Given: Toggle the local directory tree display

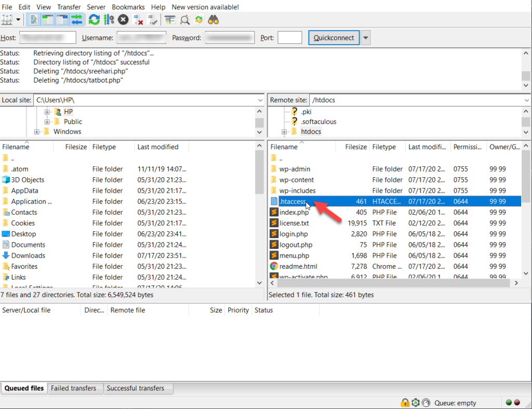Looking at the screenshot, I should 48,20.
